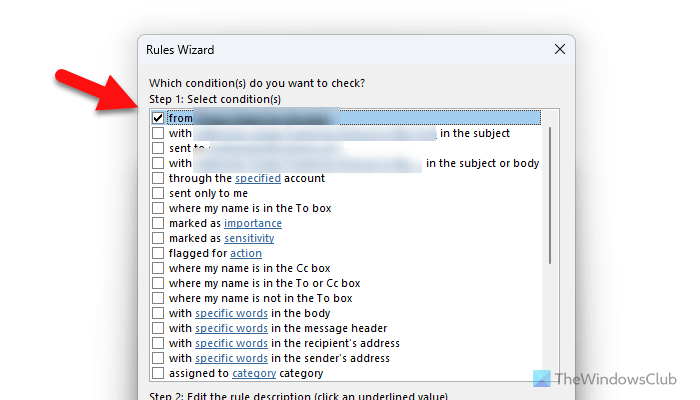Open the "specified" account link
Viewport: 700px width, 400px height.
coord(257,178)
